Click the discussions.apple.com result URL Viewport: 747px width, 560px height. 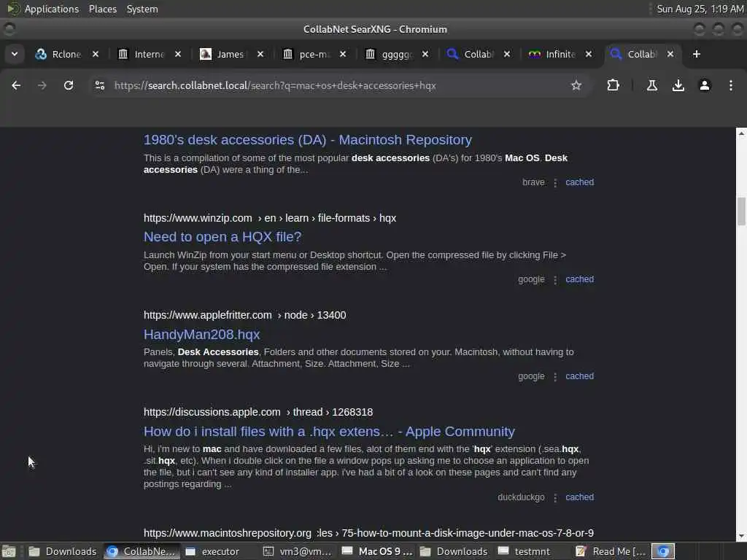click(x=258, y=412)
